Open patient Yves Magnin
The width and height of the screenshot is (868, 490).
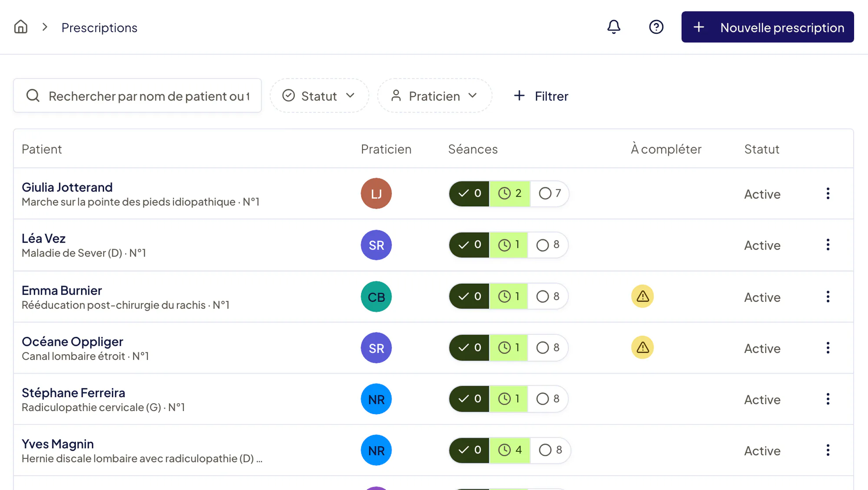pyautogui.click(x=58, y=444)
